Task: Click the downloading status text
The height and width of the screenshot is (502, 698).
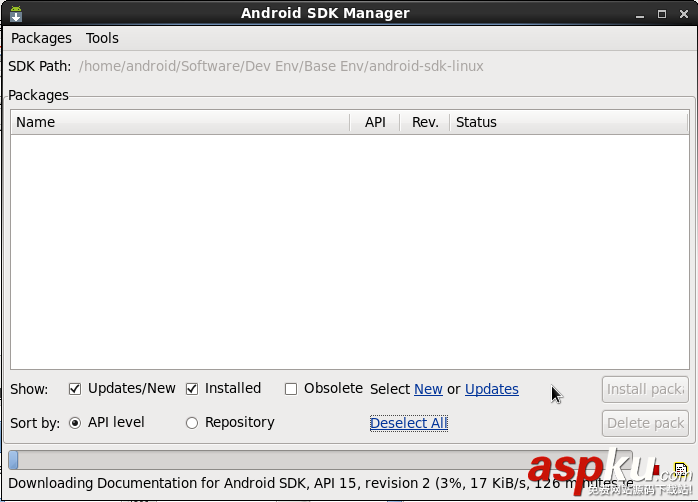Action: pos(321,483)
